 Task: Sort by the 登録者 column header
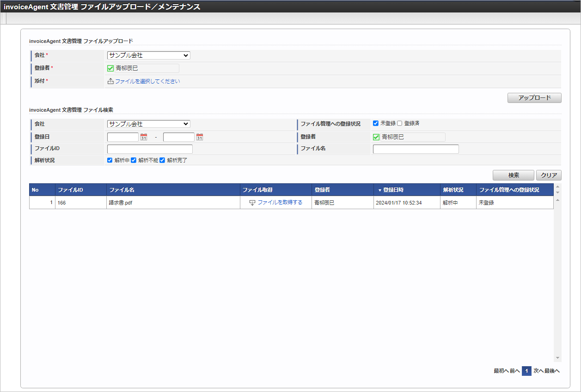pos(343,190)
